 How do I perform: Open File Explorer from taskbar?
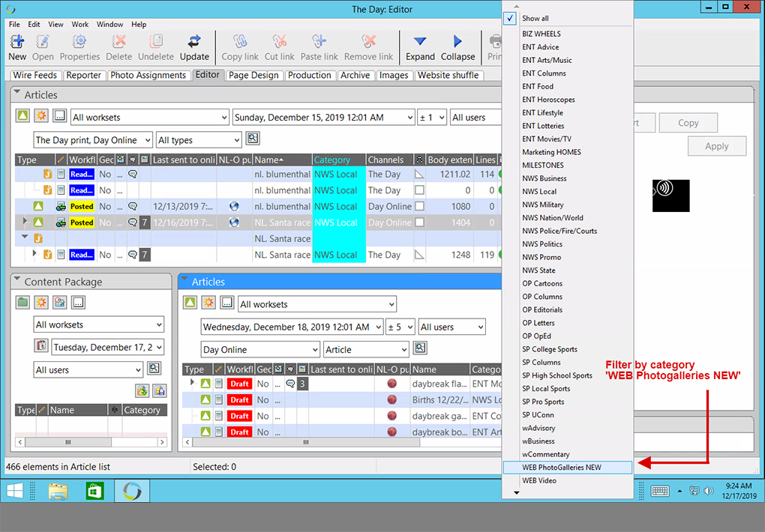pyautogui.click(x=58, y=491)
